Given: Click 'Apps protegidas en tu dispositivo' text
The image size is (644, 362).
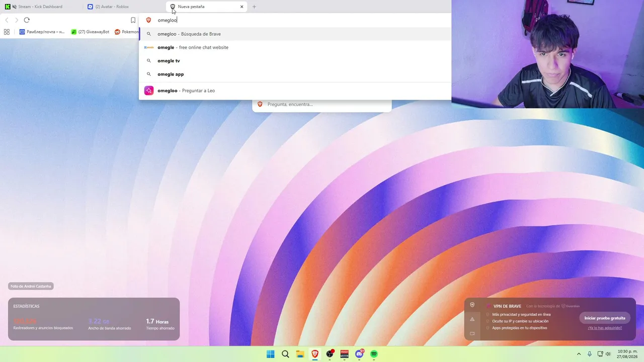Looking at the screenshot, I should pos(520,328).
